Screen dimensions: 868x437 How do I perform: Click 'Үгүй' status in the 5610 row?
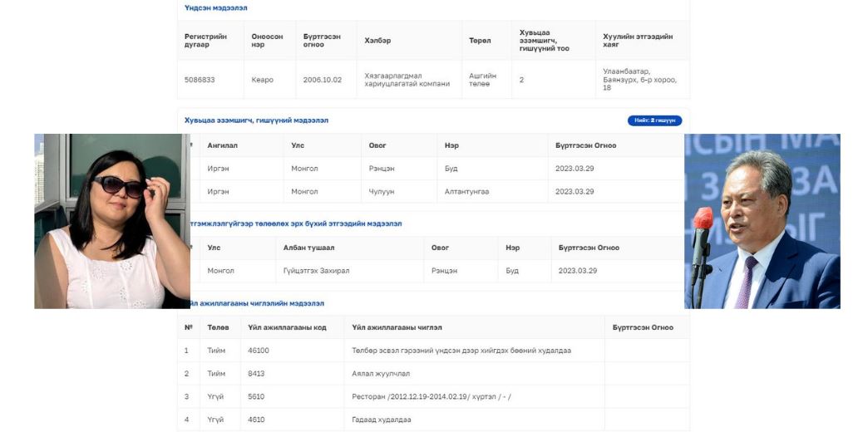click(215, 396)
